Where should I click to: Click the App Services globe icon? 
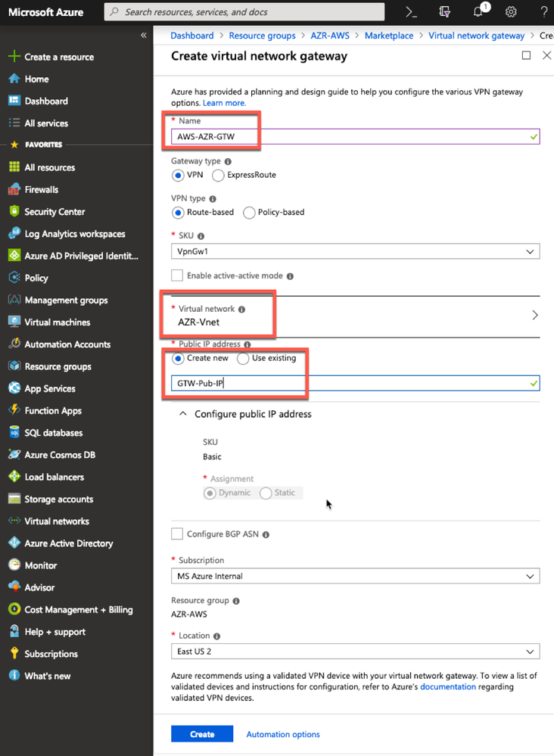coord(14,388)
